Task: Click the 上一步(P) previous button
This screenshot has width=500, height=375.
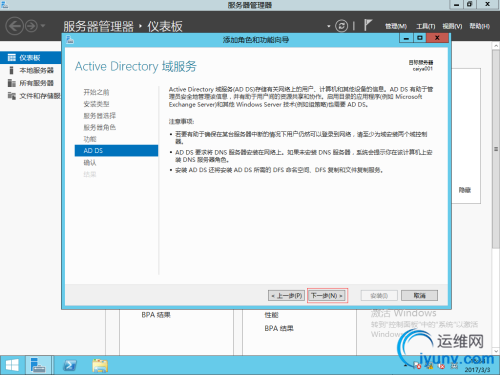Action: pos(286,296)
